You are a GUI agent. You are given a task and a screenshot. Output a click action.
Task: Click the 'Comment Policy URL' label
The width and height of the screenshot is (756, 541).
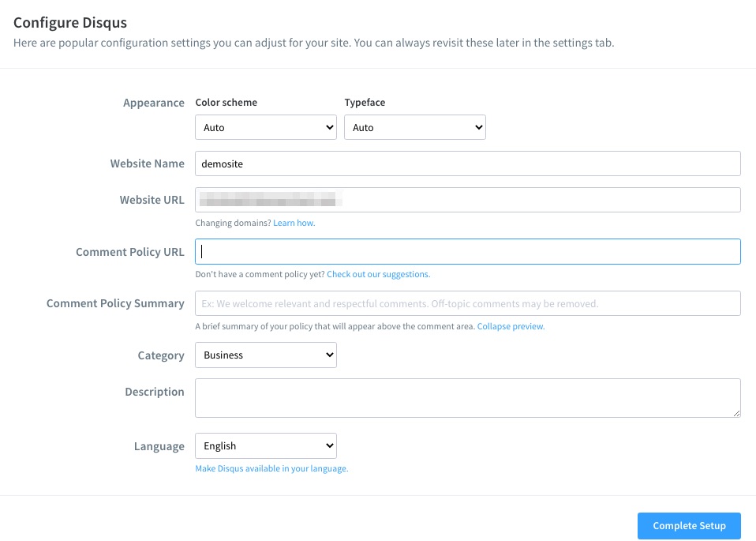pyautogui.click(x=130, y=252)
